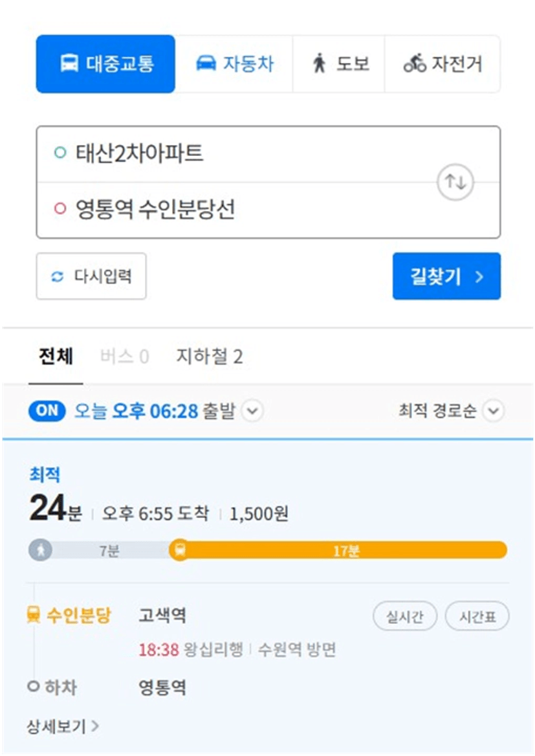
Task: Click the red destination circle marker by 영통역
Action: tap(60, 209)
